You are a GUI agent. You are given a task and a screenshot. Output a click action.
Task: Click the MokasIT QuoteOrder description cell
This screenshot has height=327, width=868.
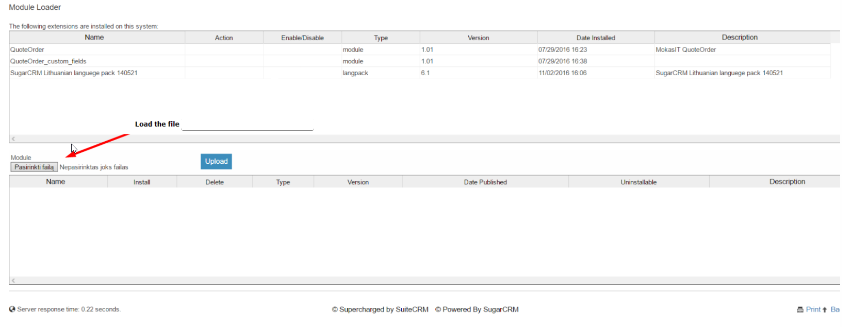coord(742,49)
